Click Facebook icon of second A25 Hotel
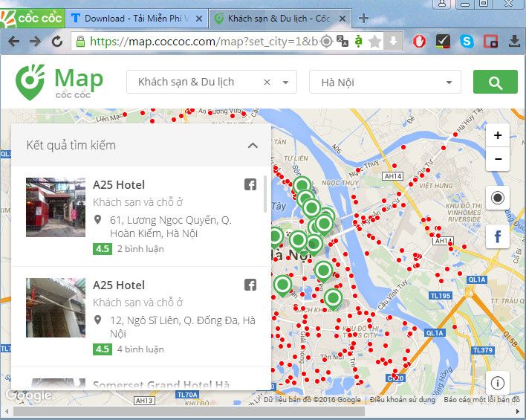526x420 pixels. 250,285
